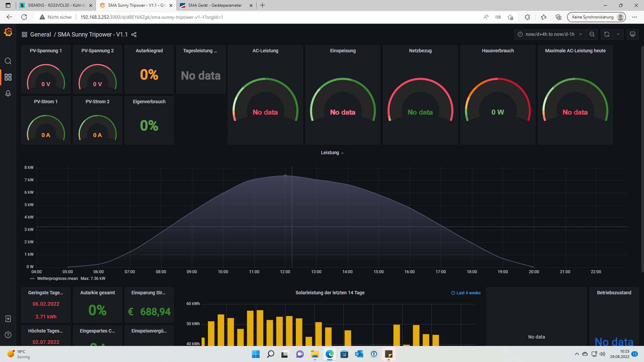Open Eigenverbrauch panel title

tap(149, 102)
